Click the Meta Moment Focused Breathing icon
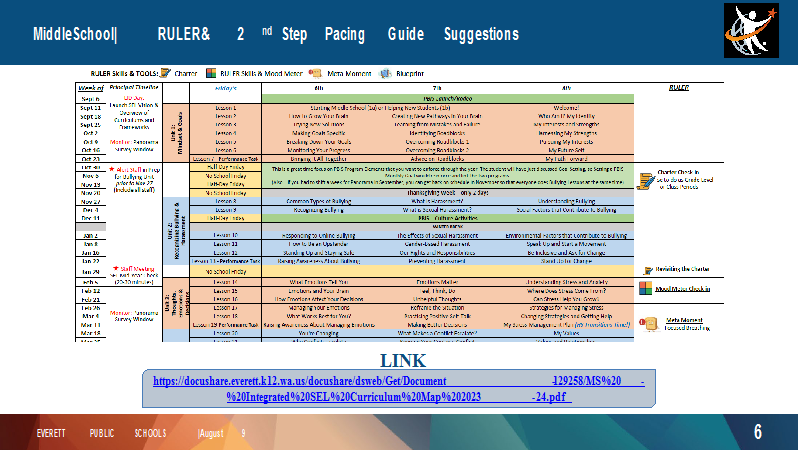This screenshot has height=450, width=800. (x=649, y=324)
